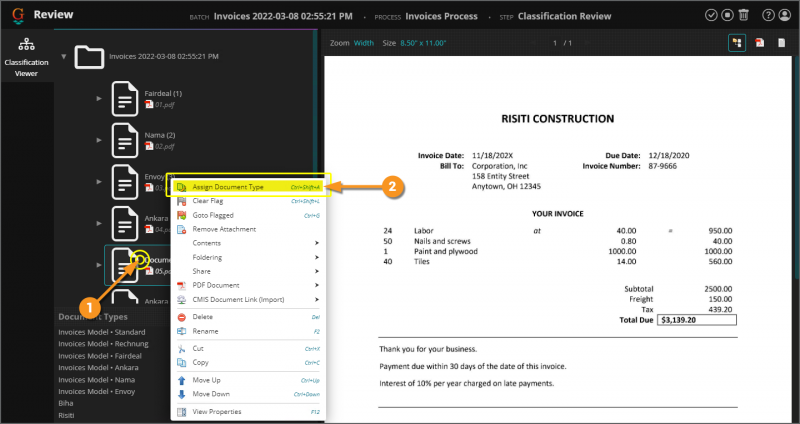Click the Grooper G logo
800x424 pixels.
tap(18, 15)
